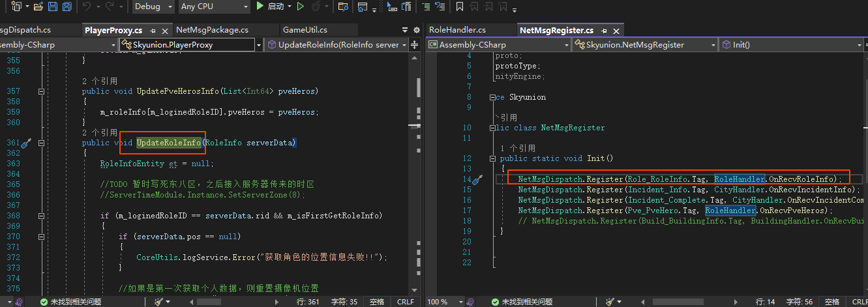The width and height of the screenshot is (868, 307).
Task: Close the PlayerProxy.cs tab
Action: coord(164,31)
